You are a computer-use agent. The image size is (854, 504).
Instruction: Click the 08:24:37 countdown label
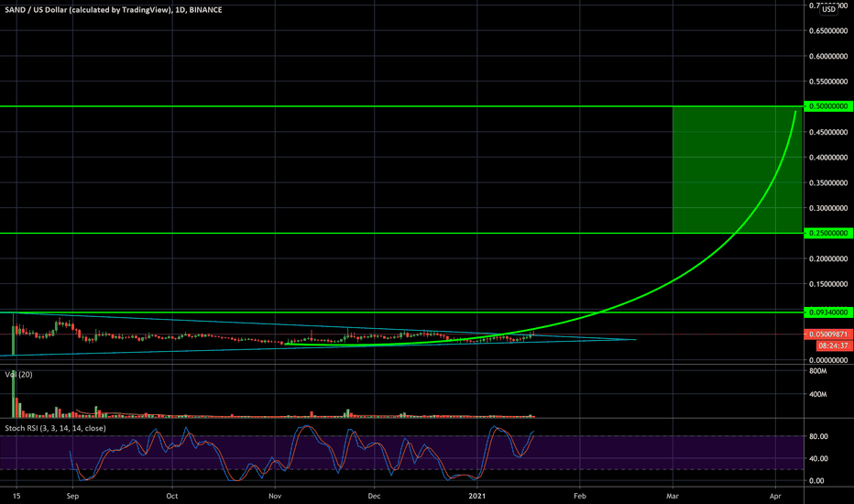click(833, 345)
